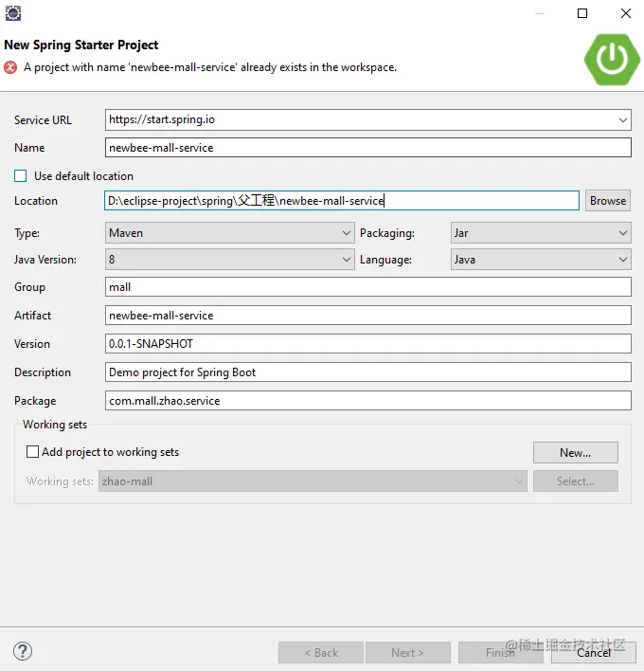Click the Package field com.mall.zhao.service

coord(368,401)
